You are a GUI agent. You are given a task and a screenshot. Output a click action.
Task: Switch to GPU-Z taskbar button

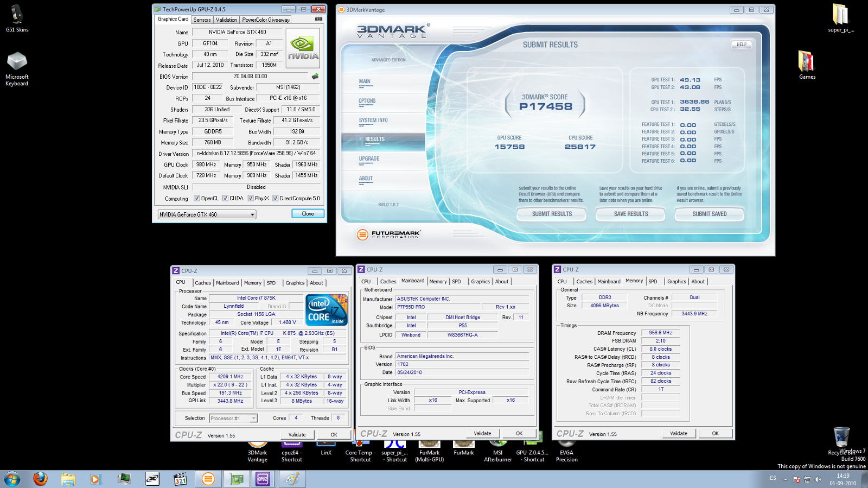coord(237,479)
